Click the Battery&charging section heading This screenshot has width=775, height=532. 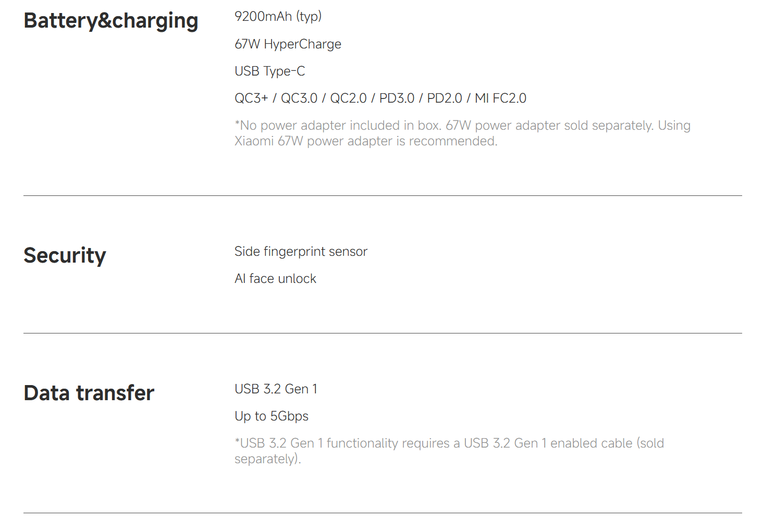[x=111, y=21]
